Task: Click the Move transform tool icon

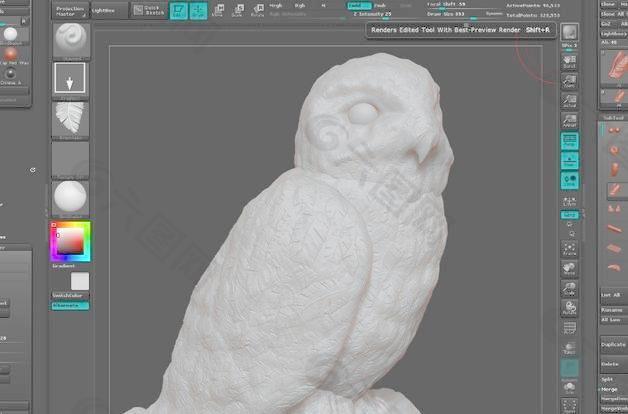Action: click(219, 11)
